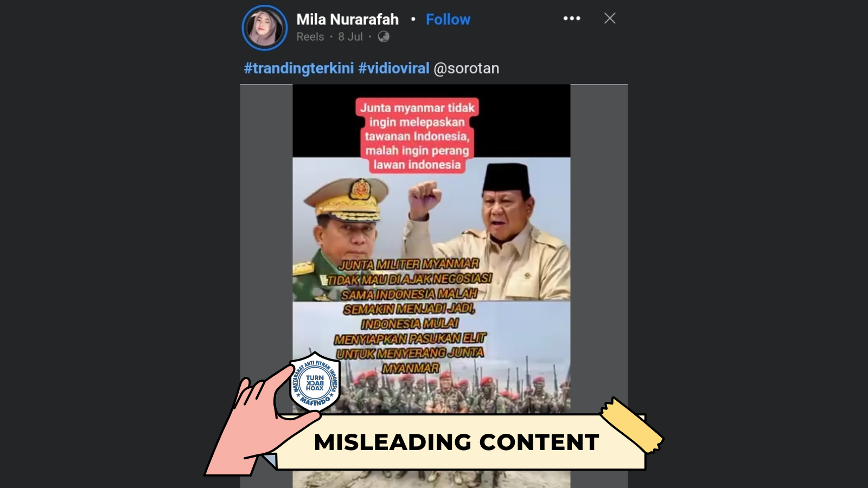Open the #vidioviral hashtag
Screen dimensions: 868x488
tap(394, 68)
